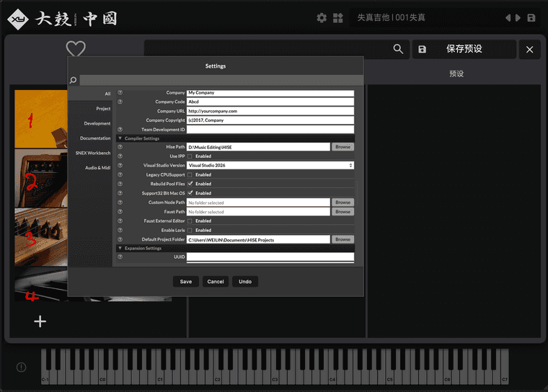Viewport: 548px width, 392px height.
Task: Click the preset browser grid icon
Action: (337, 18)
